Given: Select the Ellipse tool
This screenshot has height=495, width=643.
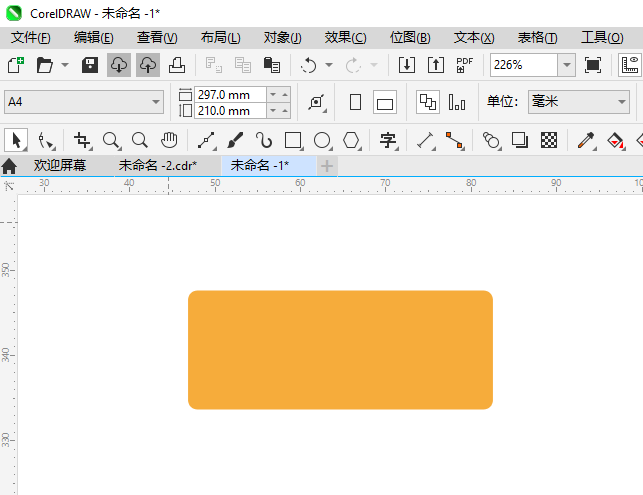Looking at the screenshot, I should [323, 141].
